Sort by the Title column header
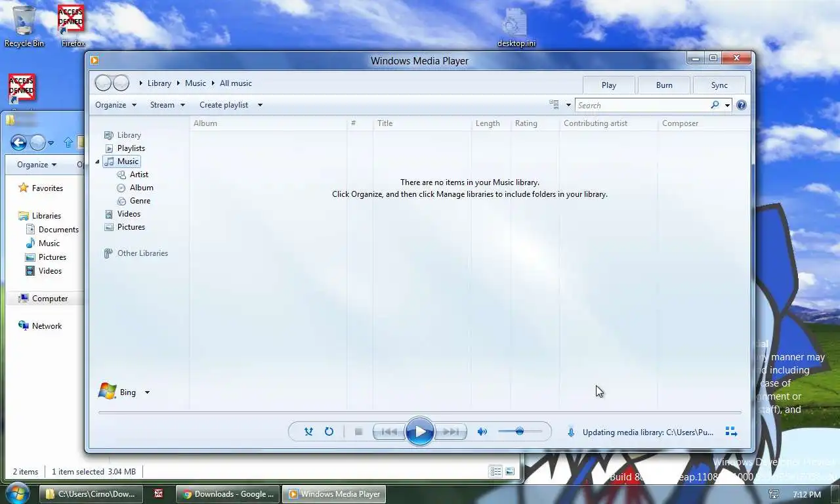The height and width of the screenshot is (504, 840). (422, 123)
